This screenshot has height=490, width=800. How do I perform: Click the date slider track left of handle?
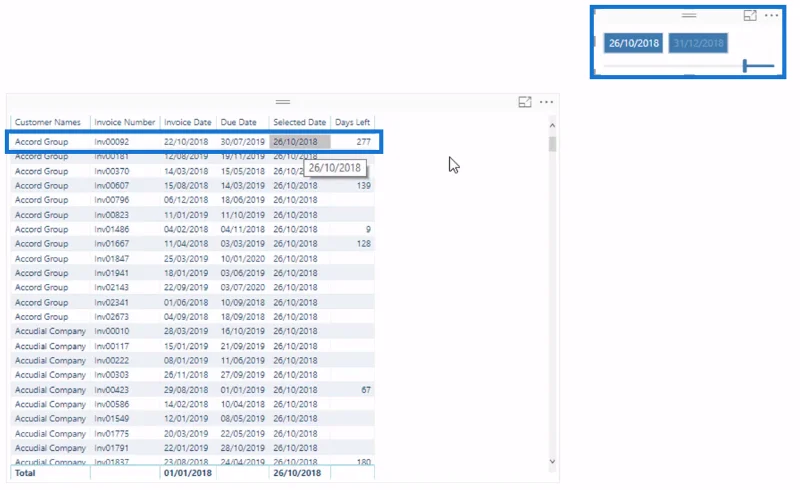(673, 66)
